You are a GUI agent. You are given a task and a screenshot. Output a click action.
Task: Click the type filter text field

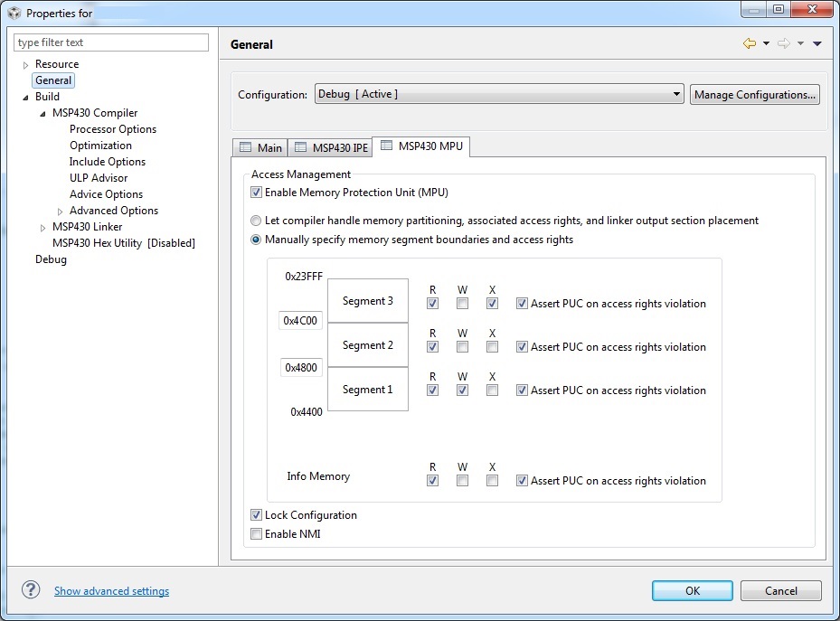coord(111,42)
